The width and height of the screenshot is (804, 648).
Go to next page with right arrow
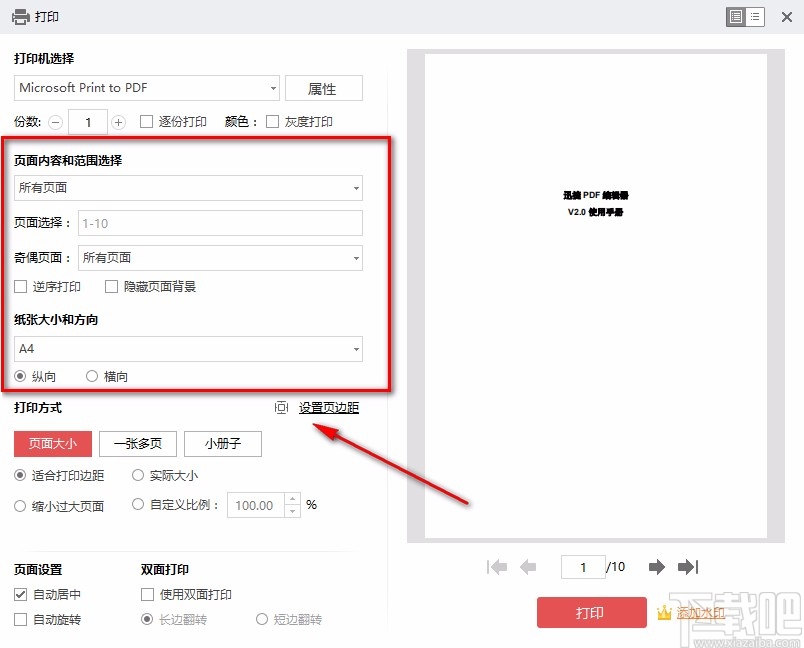656,567
